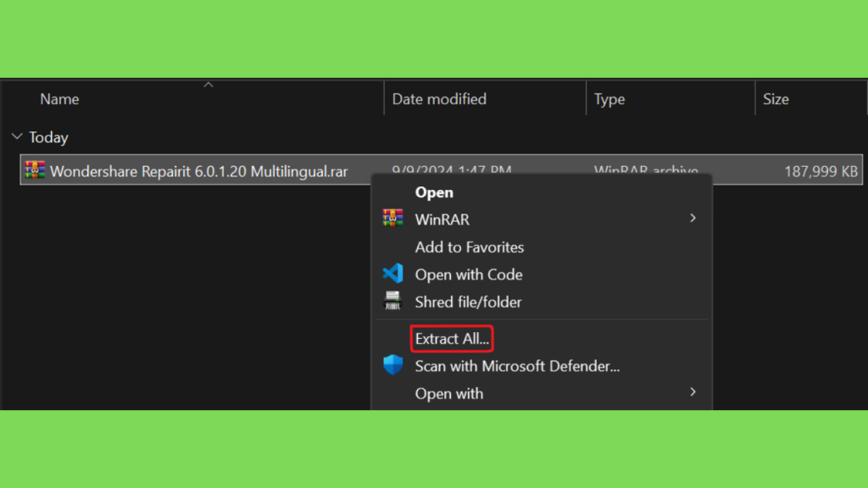
Task: Choose Open from the context menu
Action: pos(434,192)
